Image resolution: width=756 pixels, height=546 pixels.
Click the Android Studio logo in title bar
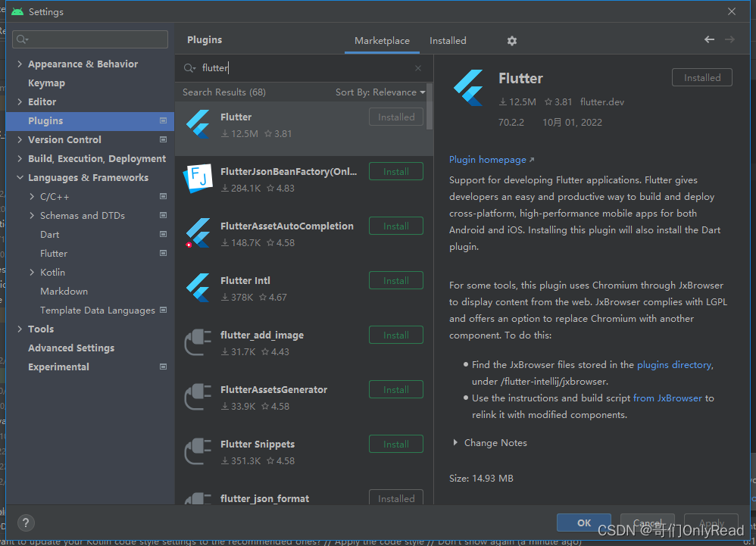[x=17, y=11]
